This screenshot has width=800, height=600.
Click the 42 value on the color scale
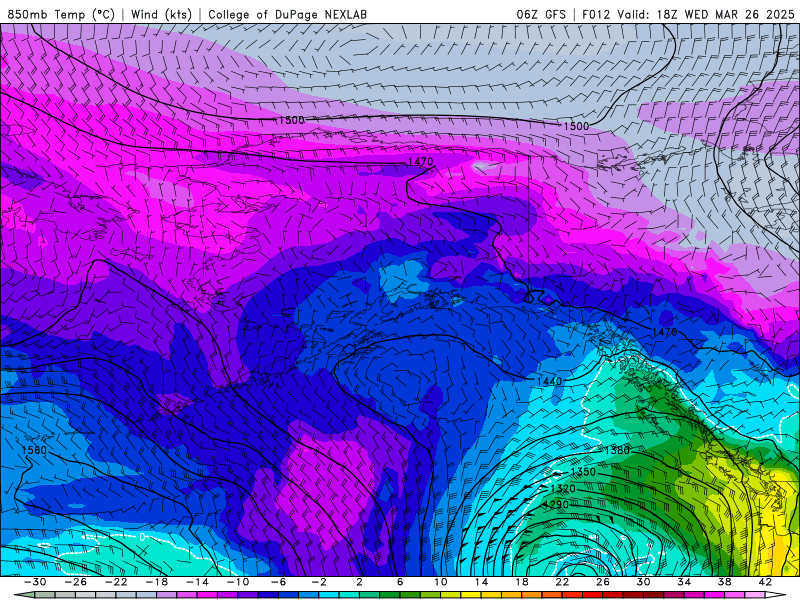pyautogui.click(x=765, y=582)
